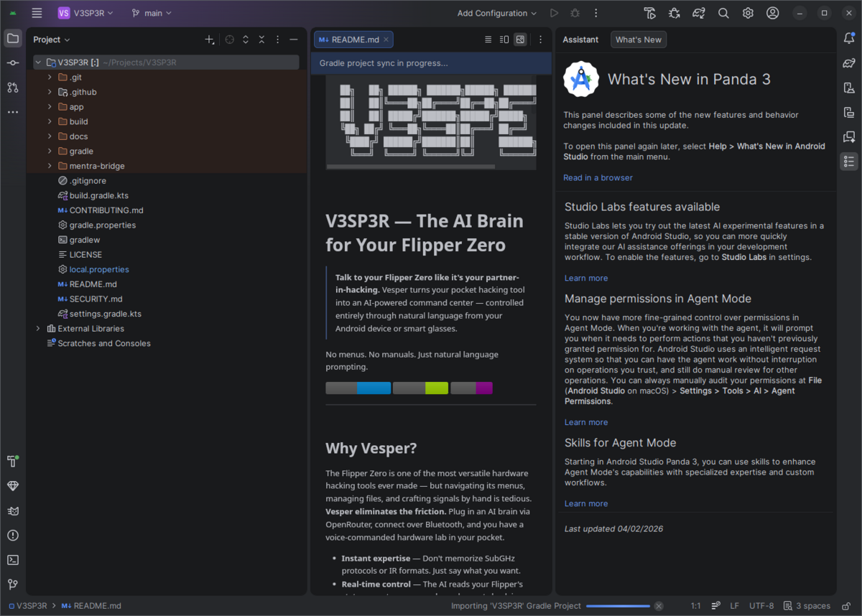Open the Commit tool window
862x616 pixels.
click(13, 63)
